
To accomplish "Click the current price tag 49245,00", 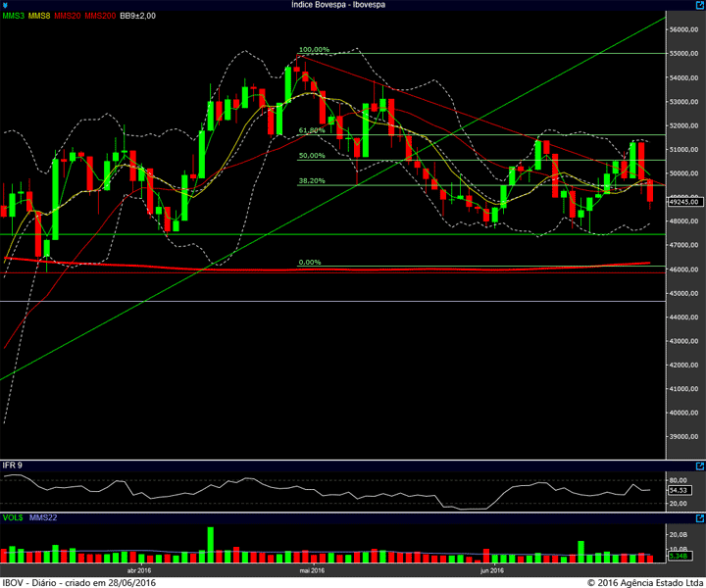I will [685, 202].
